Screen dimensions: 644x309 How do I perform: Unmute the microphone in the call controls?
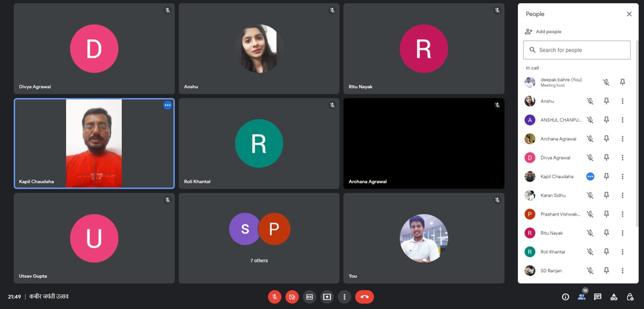tap(274, 297)
